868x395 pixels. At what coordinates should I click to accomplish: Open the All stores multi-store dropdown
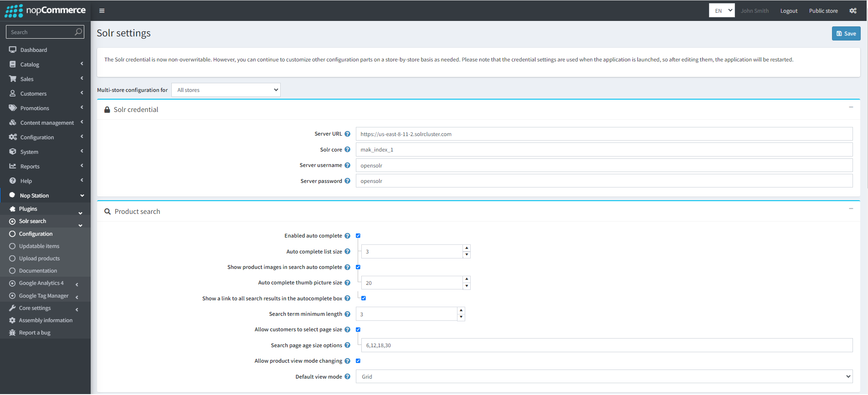click(x=226, y=90)
